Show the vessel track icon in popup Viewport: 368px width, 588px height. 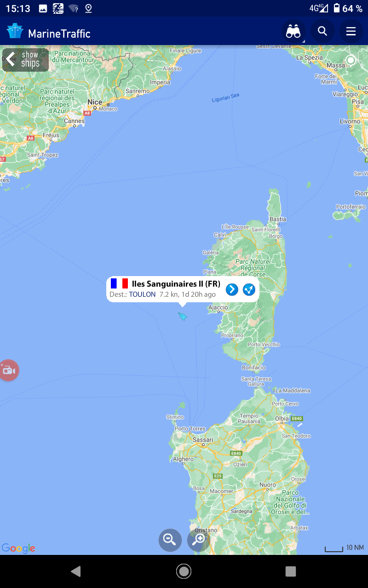[x=249, y=289]
